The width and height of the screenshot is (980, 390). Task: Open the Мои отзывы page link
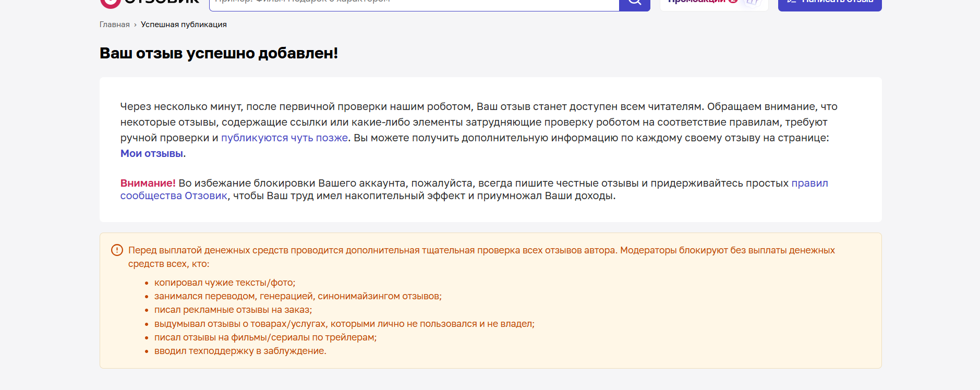click(x=152, y=153)
